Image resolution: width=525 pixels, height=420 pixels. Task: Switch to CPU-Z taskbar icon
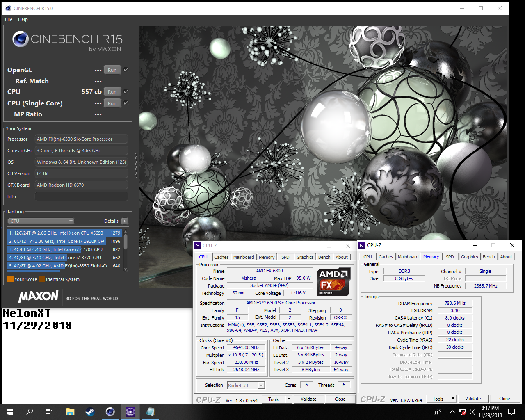pos(130,412)
